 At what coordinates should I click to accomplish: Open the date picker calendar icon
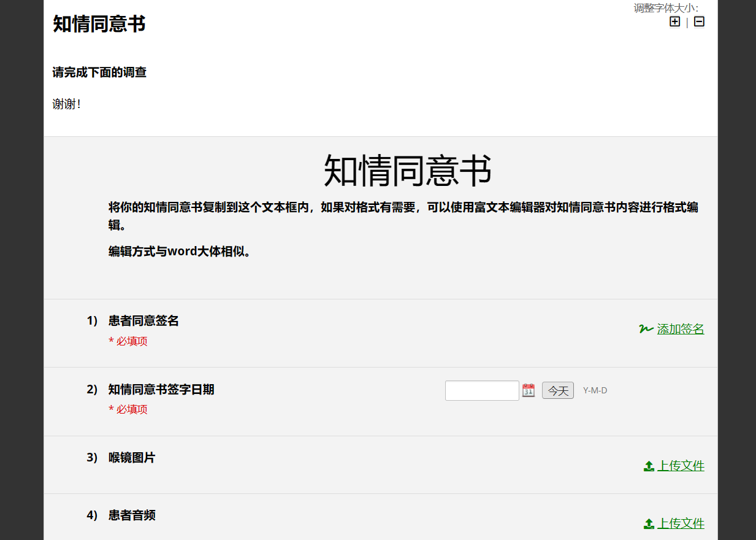click(x=528, y=390)
